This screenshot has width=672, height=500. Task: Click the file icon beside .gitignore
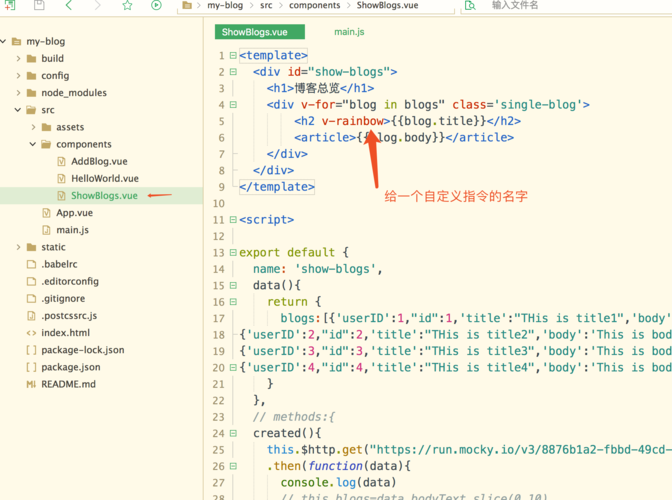pos(31,298)
